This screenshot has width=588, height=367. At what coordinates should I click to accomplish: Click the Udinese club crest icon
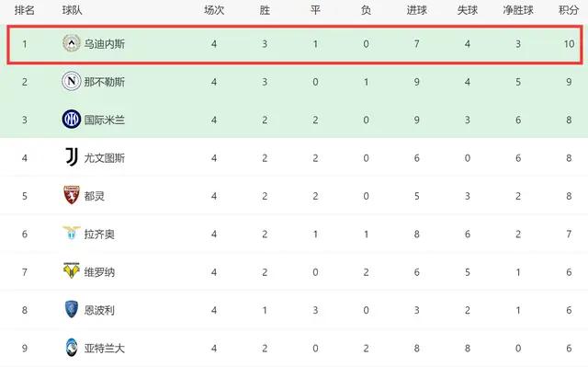pos(72,43)
